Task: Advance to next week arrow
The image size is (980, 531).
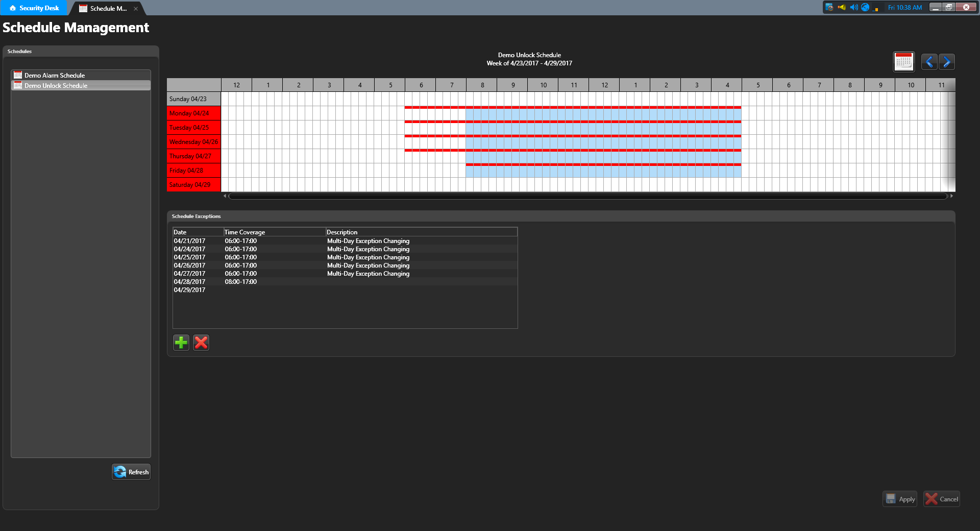Action: (x=947, y=62)
